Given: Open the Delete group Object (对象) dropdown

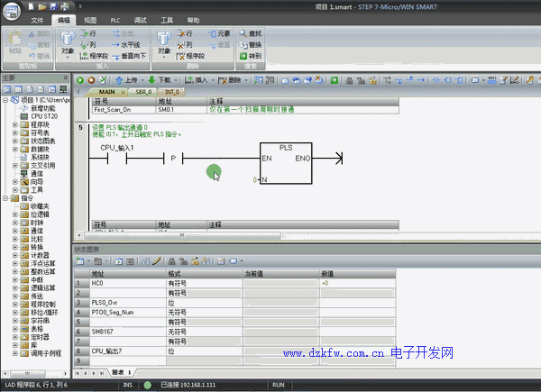Looking at the screenshot, I should (164, 44).
